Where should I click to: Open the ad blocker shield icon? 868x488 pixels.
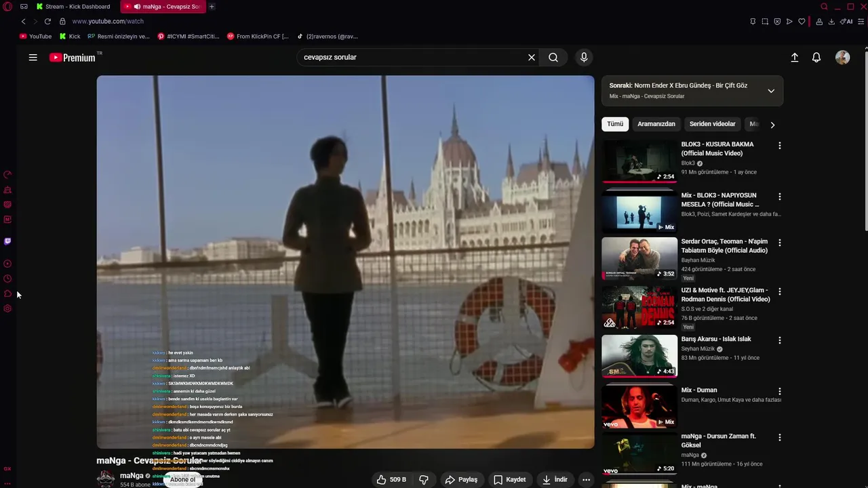click(x=777, y=21)
